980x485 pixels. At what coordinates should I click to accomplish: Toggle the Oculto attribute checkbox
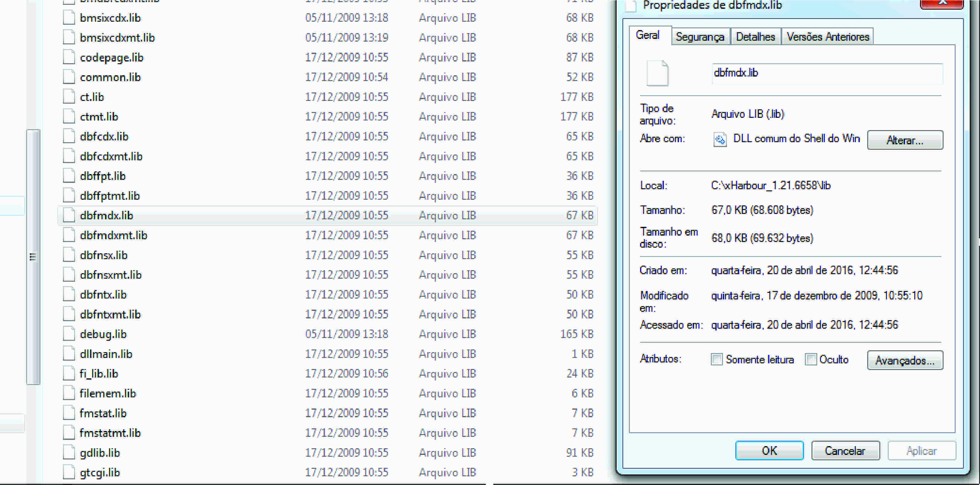811,359
